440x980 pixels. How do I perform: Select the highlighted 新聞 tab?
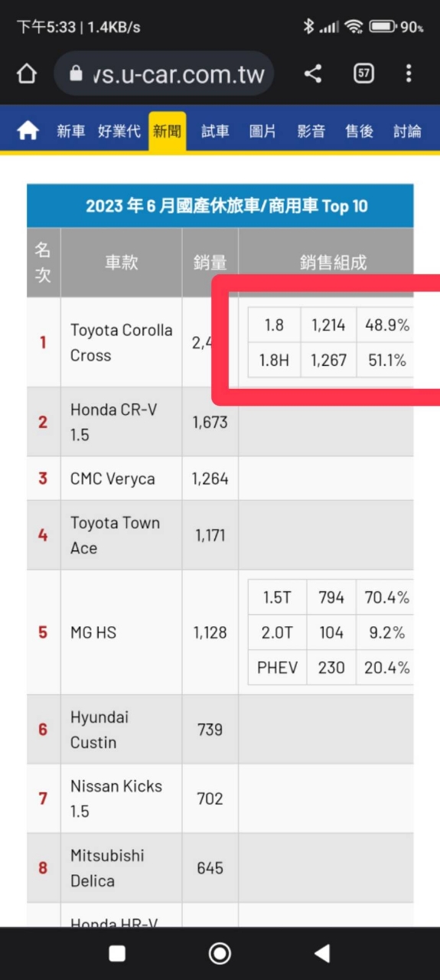[x=167, y=131]
